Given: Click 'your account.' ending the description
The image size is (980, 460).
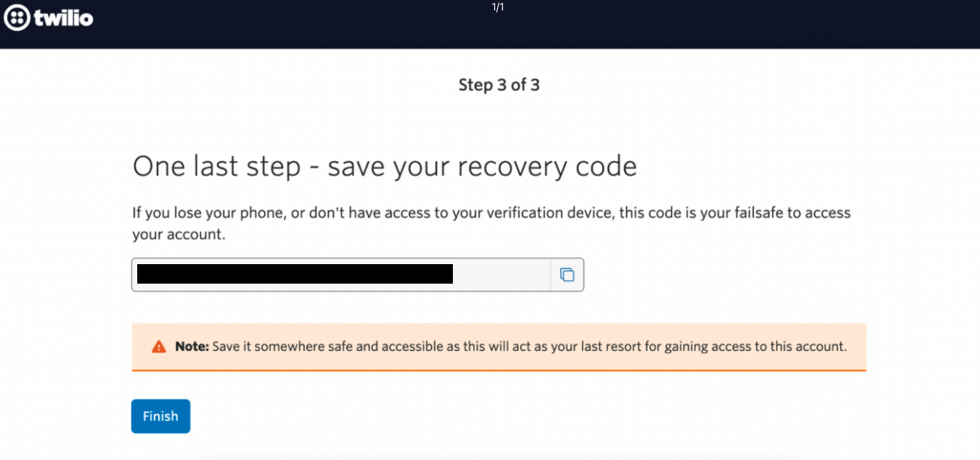Looking at the screenshot, I should 179,234.
